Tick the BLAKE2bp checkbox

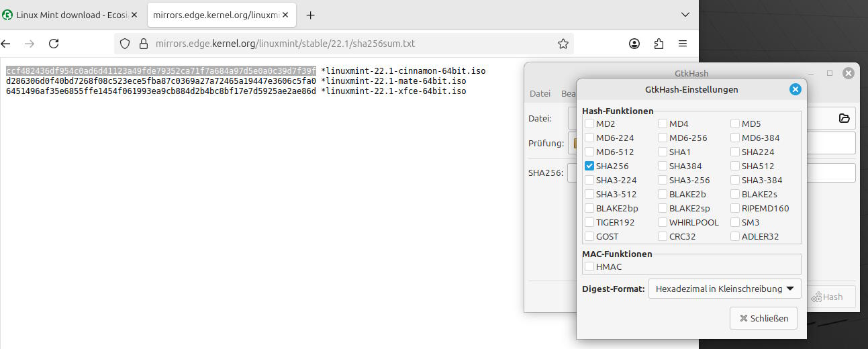tap(589, 208)
